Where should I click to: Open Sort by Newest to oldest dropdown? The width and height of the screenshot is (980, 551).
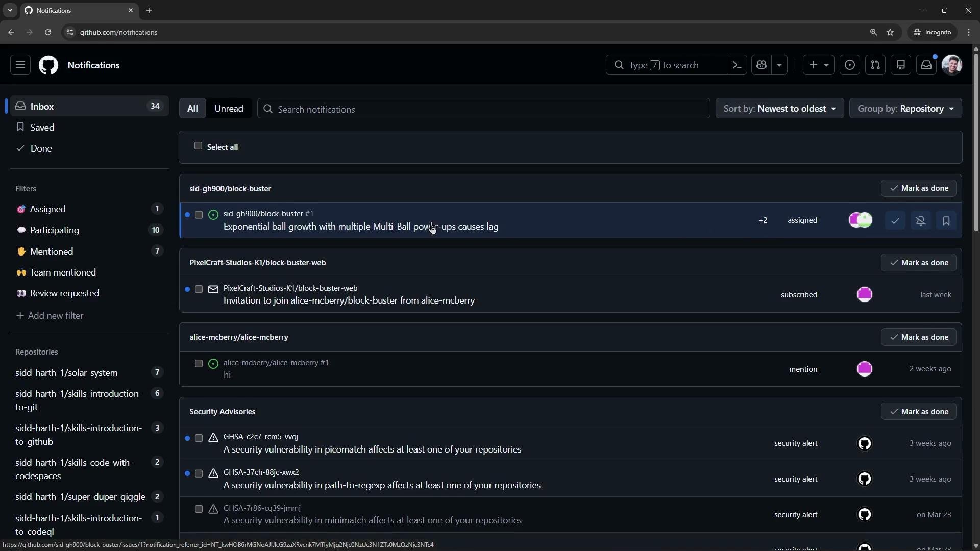[x=780, y=109]
